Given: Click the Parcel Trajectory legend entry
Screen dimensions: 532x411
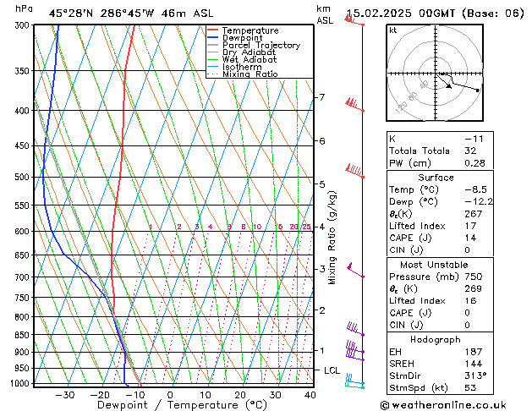Looking at the screenshot, I should 254,45.
